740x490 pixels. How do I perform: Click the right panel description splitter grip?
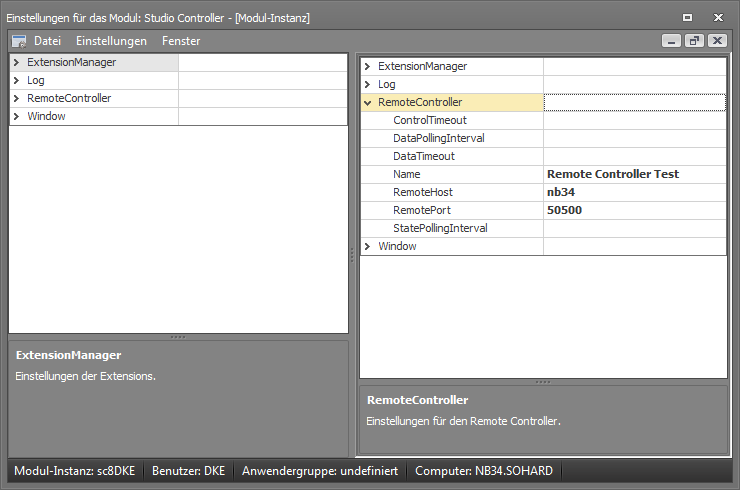point(543,382)
